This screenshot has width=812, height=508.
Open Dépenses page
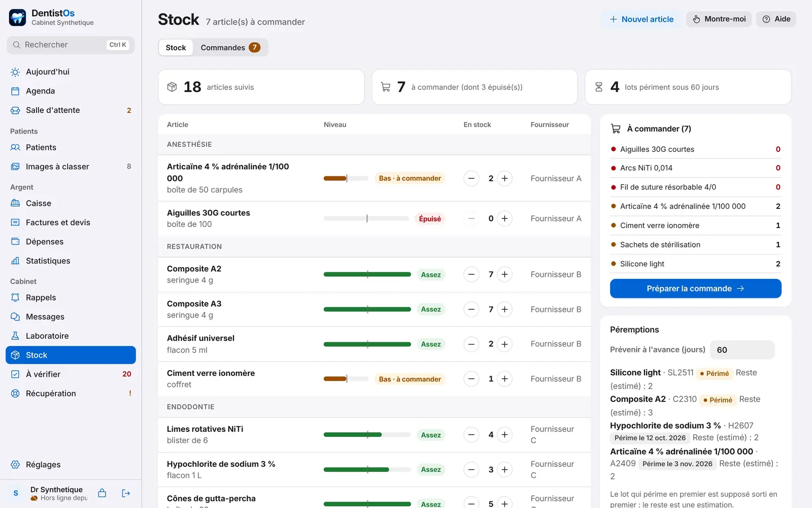point(71,242)
